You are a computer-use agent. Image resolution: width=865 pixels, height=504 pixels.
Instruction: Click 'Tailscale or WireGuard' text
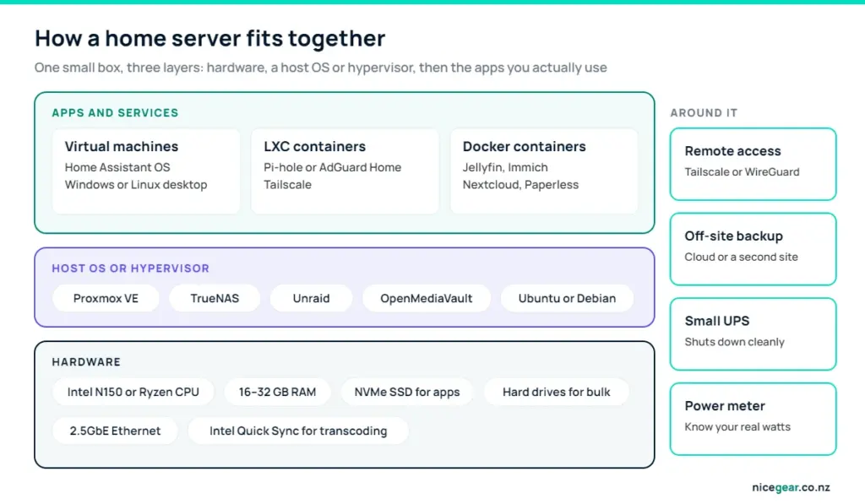click(x=742, y=172)
